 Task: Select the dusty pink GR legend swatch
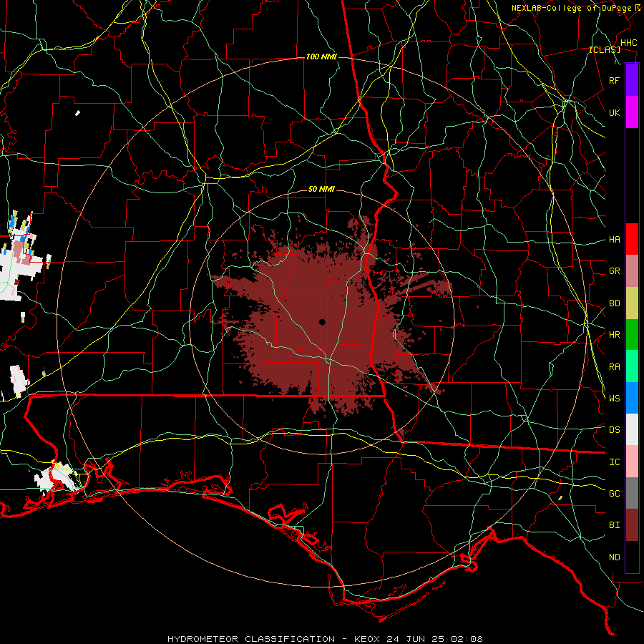(632, 270)
